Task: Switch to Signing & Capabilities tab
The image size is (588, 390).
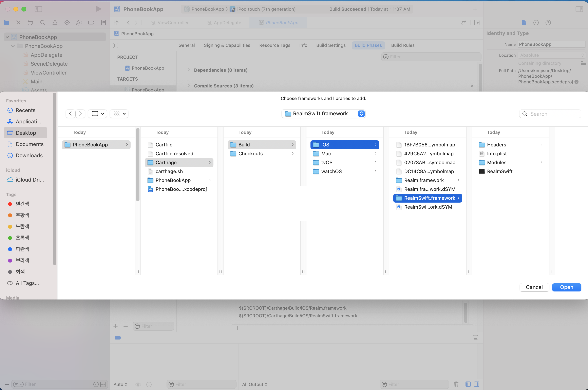Action: pyautogui.click(x=227, y=45)
